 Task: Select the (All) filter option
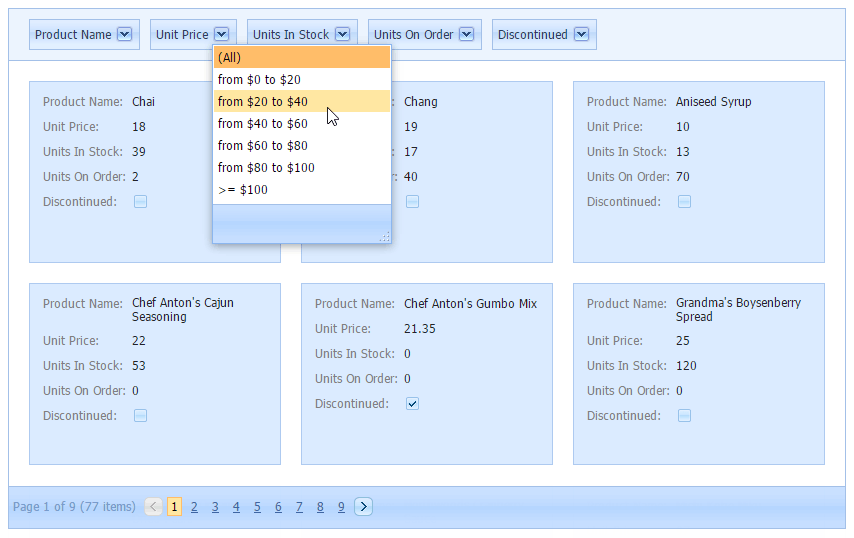[x=302, y=57]
